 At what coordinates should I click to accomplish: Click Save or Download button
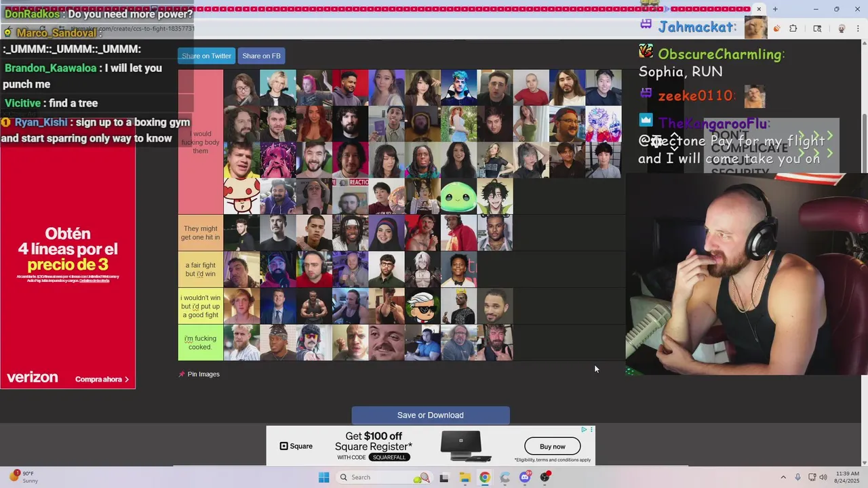[x=431, y=415]
